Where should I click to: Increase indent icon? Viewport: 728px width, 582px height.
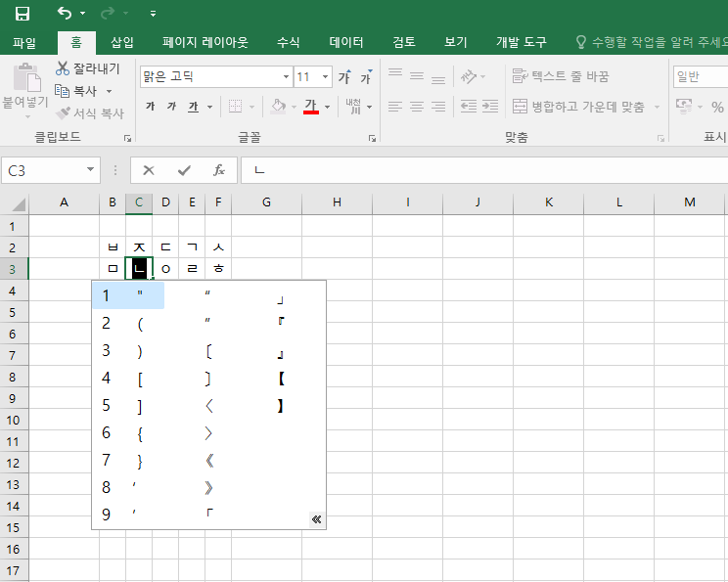(x=490, y=107)
